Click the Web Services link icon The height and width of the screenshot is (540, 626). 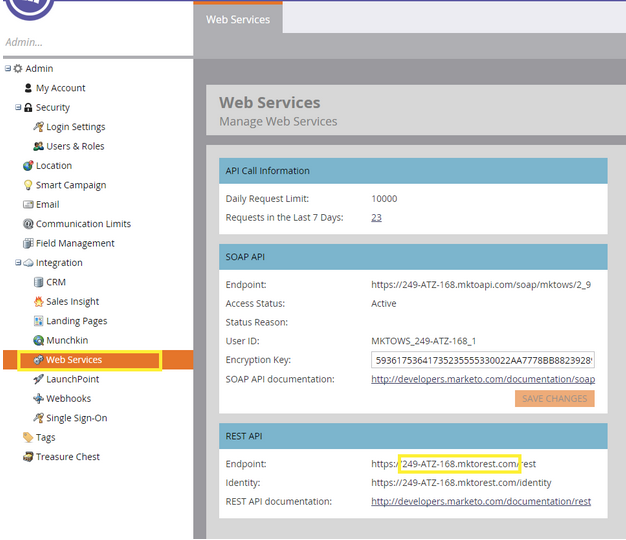(x=38, y=360)
